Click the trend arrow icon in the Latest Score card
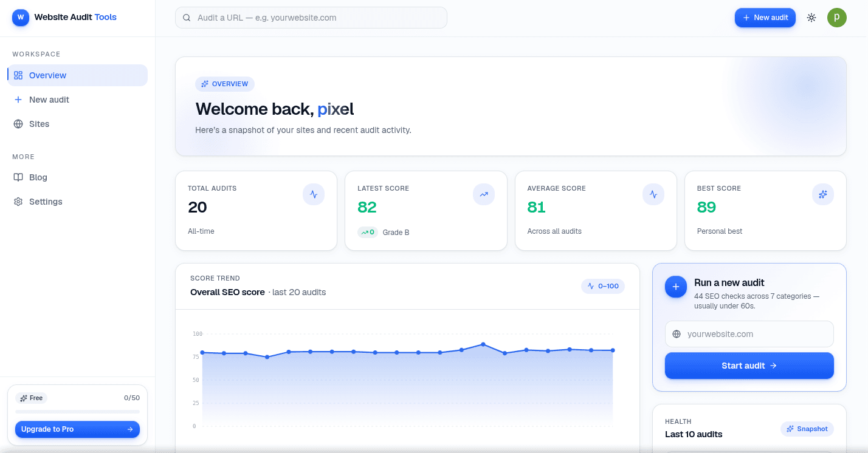 pos(484,194)
